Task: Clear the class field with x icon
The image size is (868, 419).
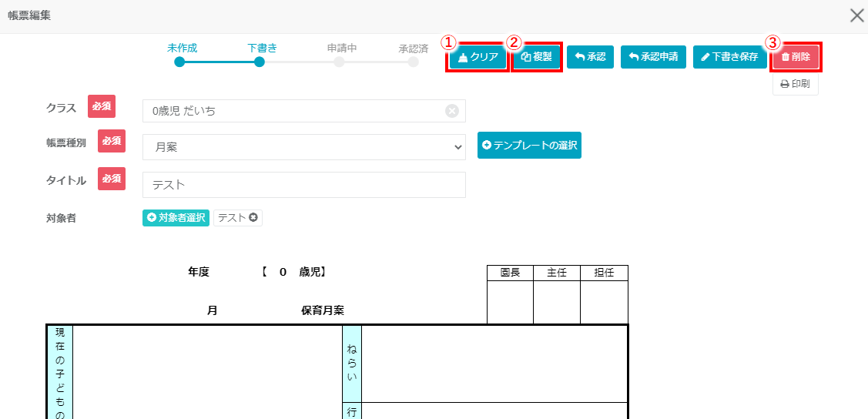Action: [x=452, y=111]
